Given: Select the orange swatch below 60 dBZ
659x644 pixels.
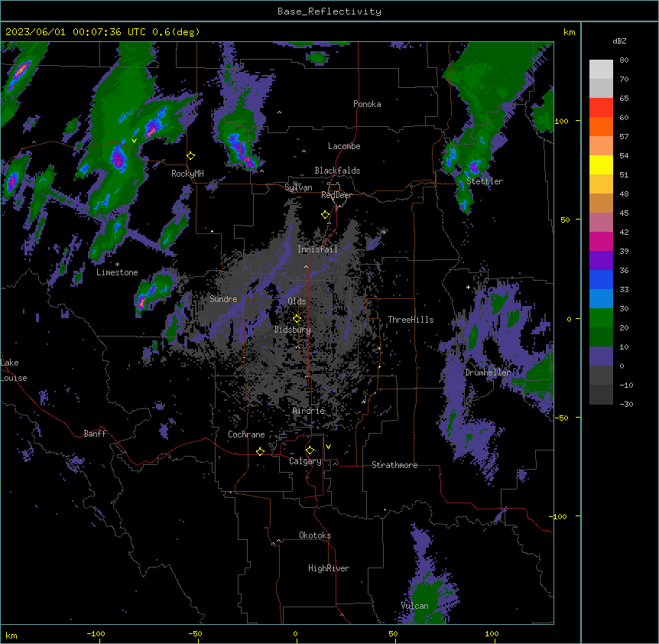Looking at the screenshot, I should [601, 126].
